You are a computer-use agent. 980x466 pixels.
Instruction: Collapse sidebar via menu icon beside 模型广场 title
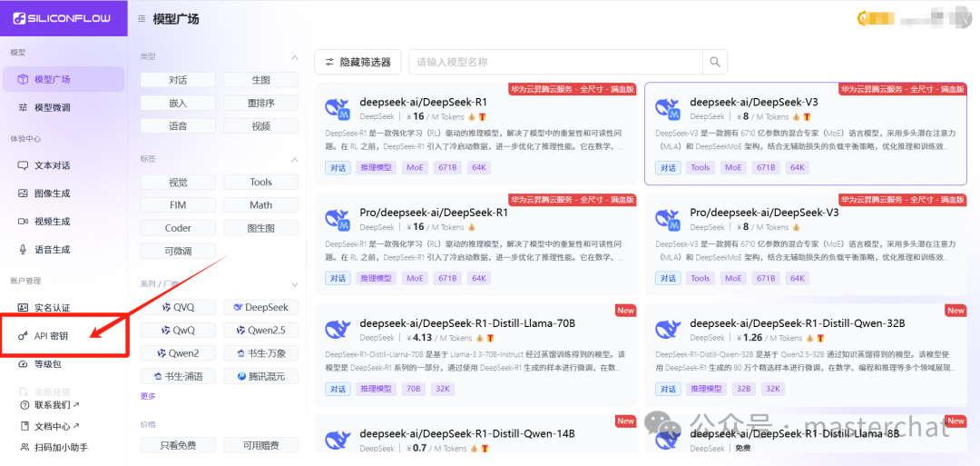[142, 19]
